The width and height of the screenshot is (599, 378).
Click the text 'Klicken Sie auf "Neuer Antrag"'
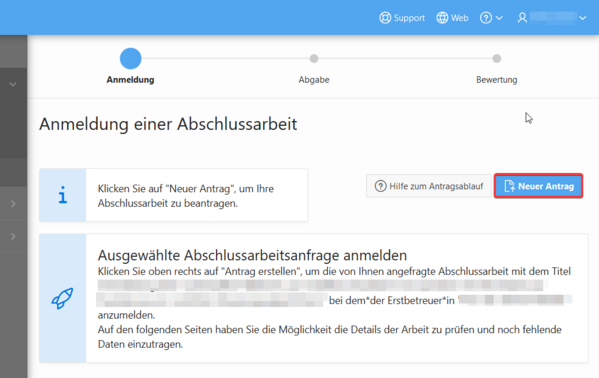(166, 189)
